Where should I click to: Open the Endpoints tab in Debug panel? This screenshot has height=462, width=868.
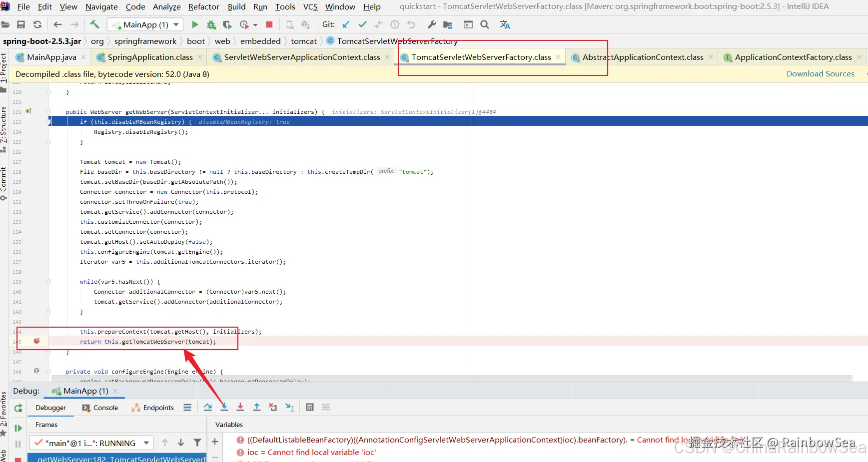(x=153, y=408)
